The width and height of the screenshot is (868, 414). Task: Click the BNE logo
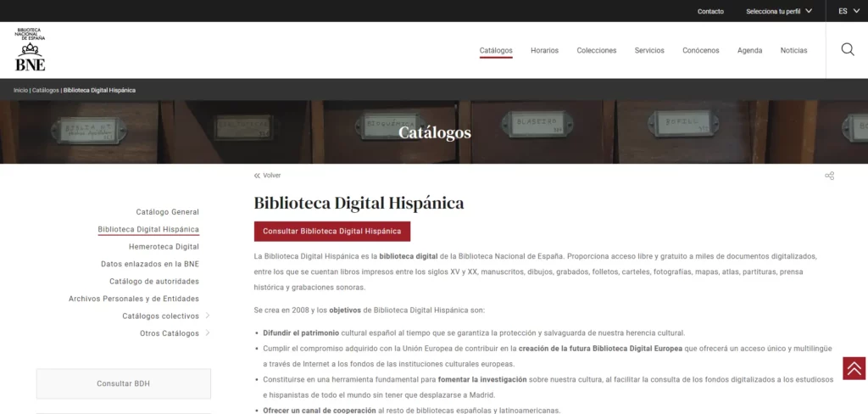(30, 49)
